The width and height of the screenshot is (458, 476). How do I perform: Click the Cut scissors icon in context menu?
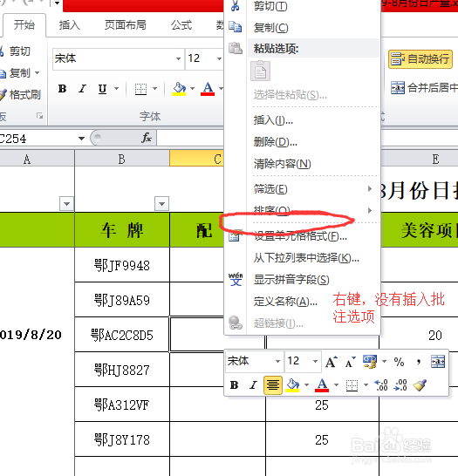[x=235, y=6]
